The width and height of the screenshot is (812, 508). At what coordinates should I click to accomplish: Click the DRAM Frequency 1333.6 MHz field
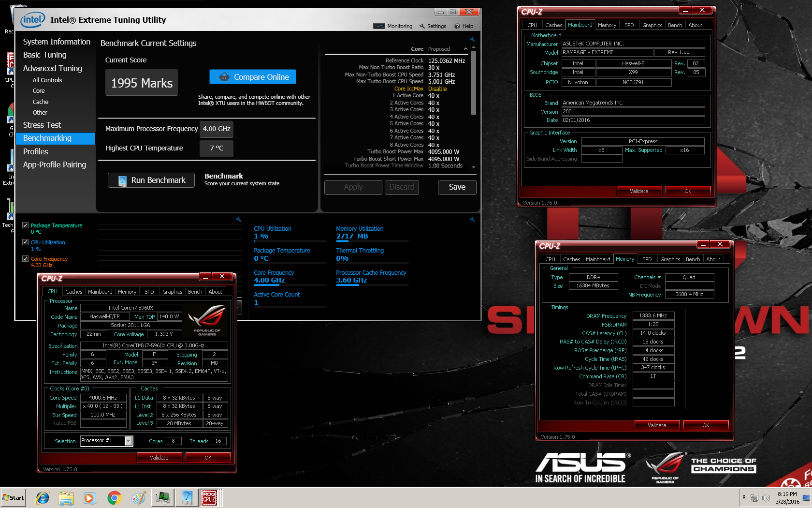pyautogui.click(x=653, y=315)
